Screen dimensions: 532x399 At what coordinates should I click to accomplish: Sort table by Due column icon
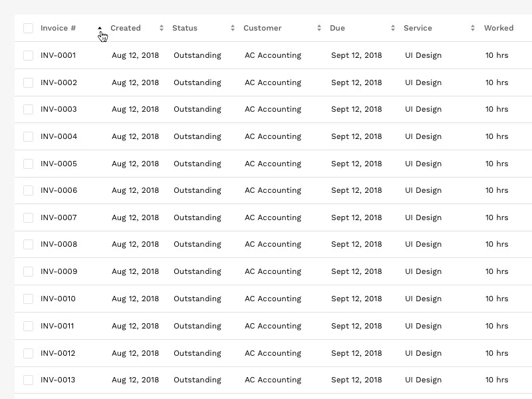[393, 28]
